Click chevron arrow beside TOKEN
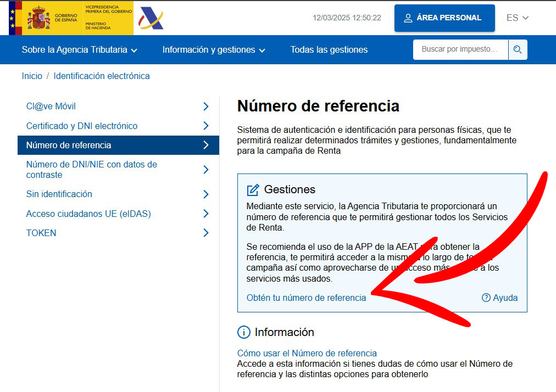Screen dimensions: 556x392 (x=206, y=233)
